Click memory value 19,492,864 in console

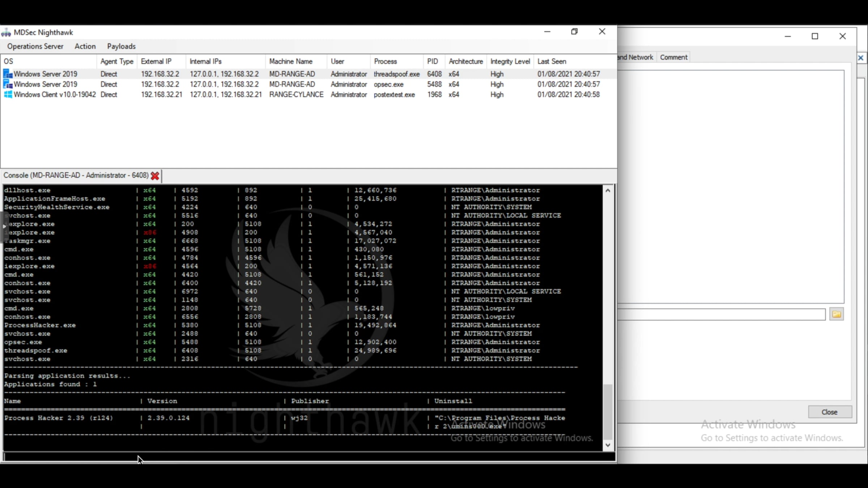click(375, 325)
